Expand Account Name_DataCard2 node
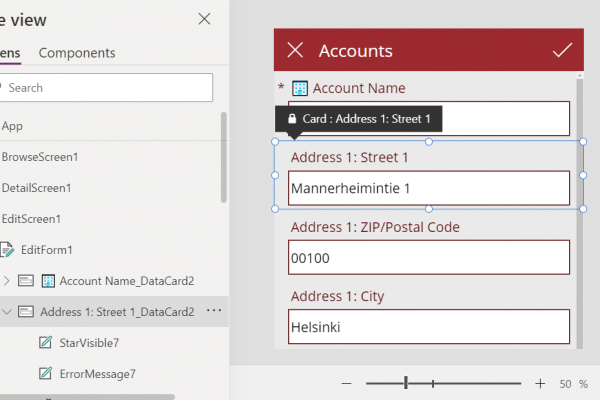Image resolution: width=600 pixels, height=400 pixels. tap(7, 281)
